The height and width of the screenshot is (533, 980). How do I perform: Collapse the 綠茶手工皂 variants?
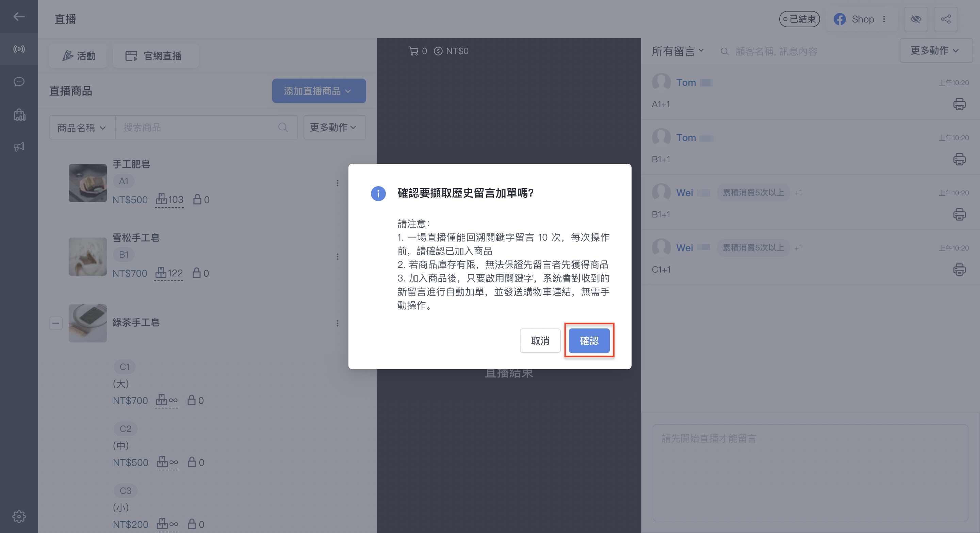pyautogui.click(x=55, y=323)
